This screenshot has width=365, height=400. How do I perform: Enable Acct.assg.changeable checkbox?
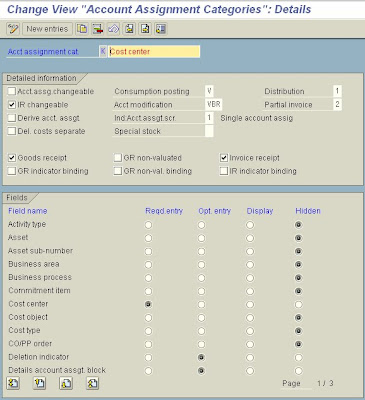[12, 91]
